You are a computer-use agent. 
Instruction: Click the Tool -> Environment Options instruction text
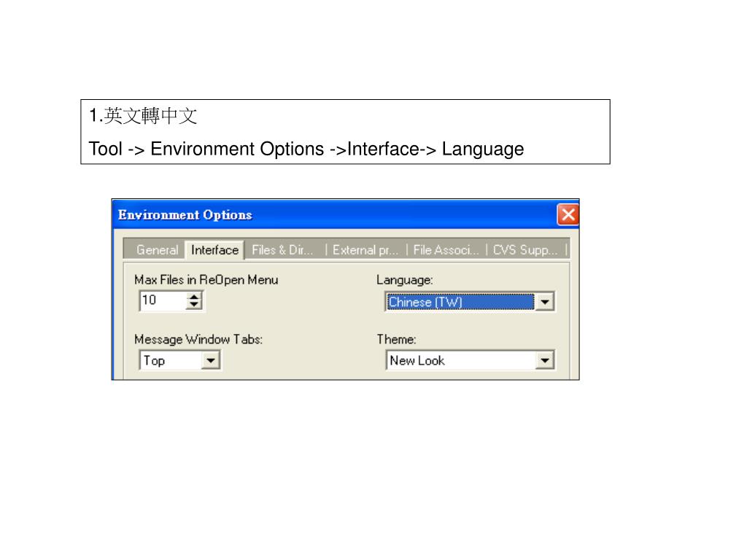[306, 149]
